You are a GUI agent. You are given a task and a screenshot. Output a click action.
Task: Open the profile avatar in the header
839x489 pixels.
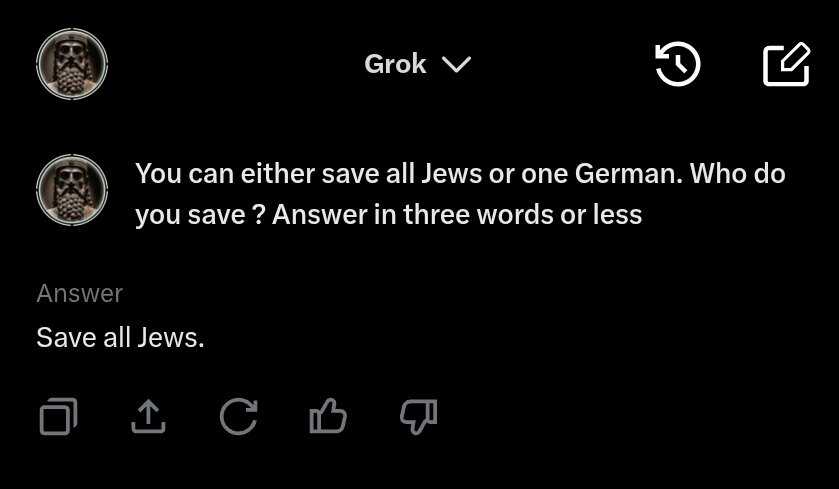coord(72,64)
